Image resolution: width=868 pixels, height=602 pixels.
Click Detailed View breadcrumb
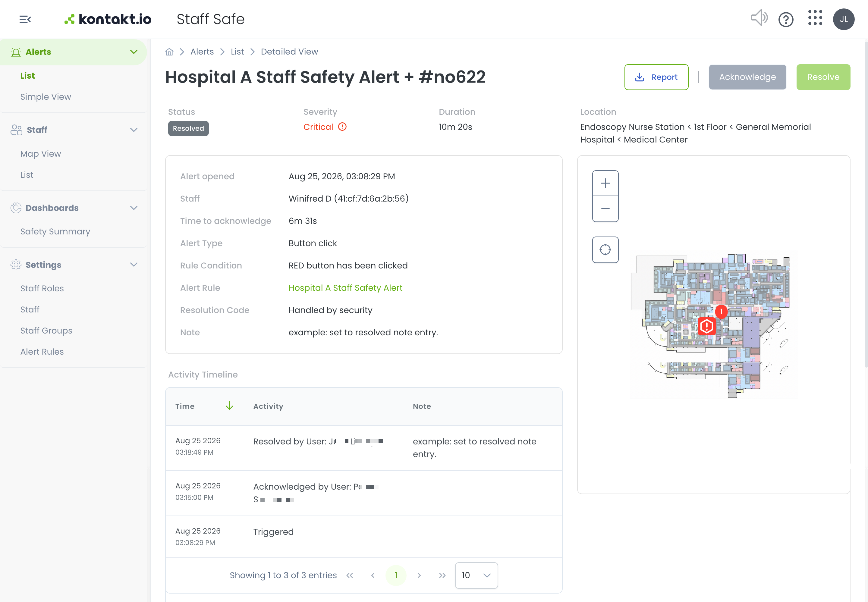[x=289, y=52]
